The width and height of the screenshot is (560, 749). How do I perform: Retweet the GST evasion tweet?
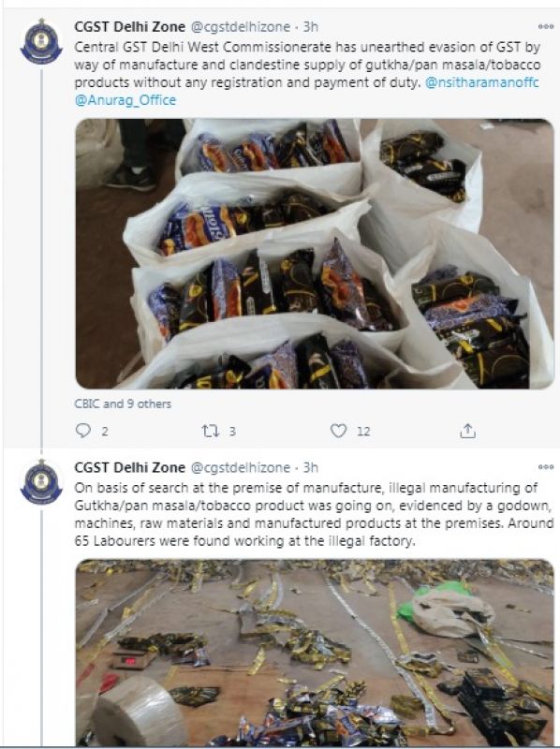(211, 432)
